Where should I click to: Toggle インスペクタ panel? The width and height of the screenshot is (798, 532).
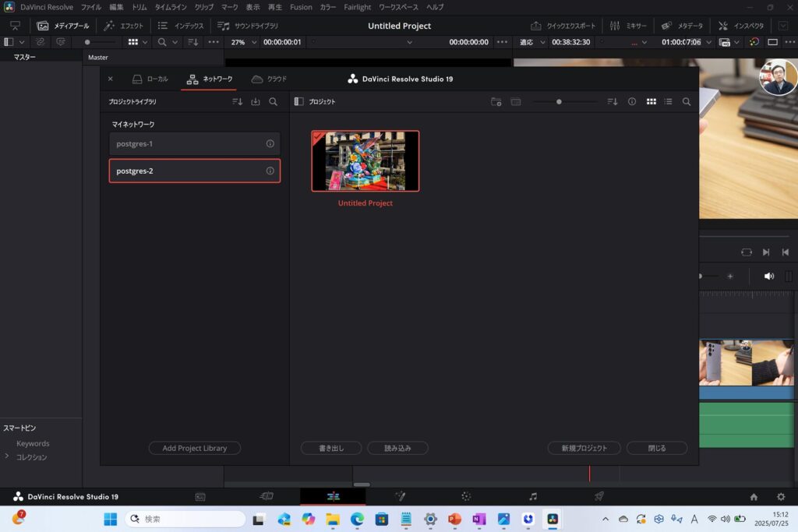(740, 26)
